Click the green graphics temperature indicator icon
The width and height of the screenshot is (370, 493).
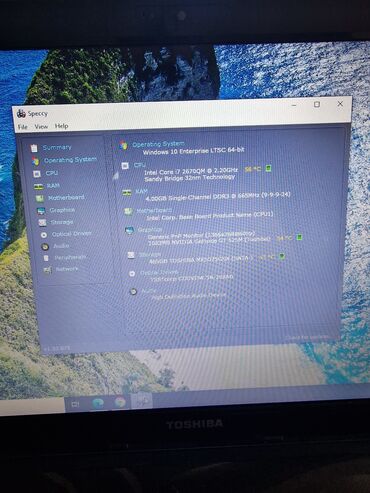pos(299,237)
